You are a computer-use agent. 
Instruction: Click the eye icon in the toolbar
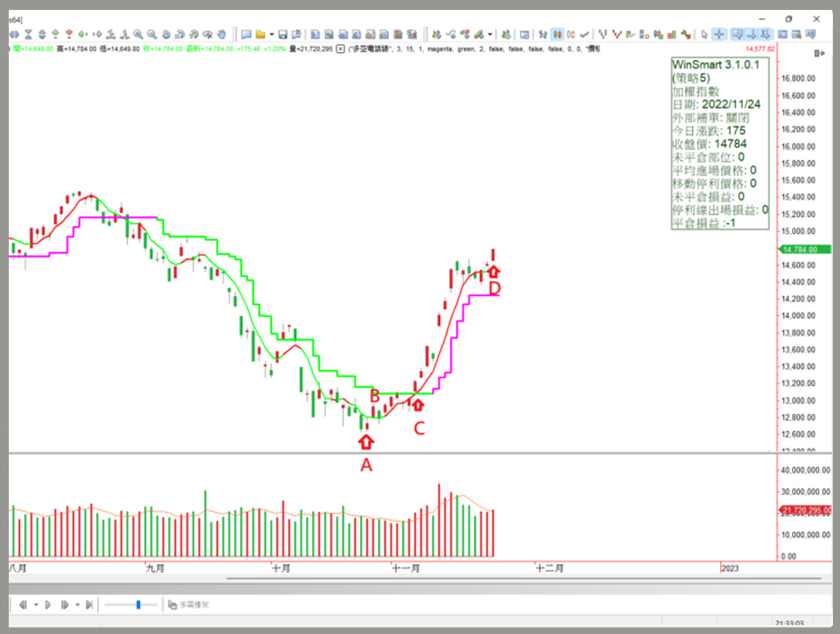[x=207, y=35]
